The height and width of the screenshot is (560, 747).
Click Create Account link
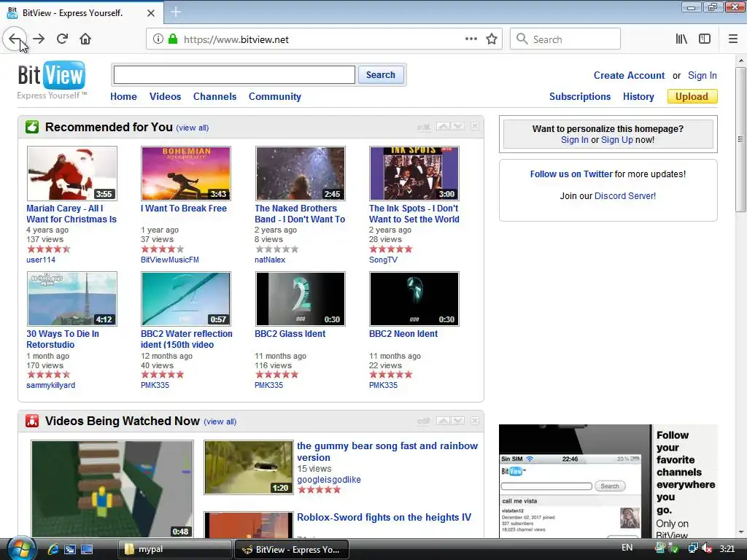coord(629,75)
